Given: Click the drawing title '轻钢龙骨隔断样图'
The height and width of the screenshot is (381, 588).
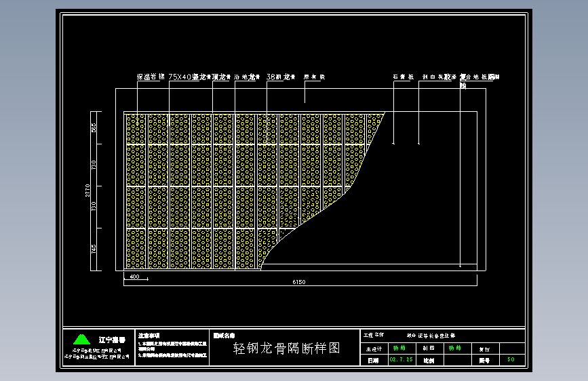Looking at the screenshot, I should (x=286, y=348).
